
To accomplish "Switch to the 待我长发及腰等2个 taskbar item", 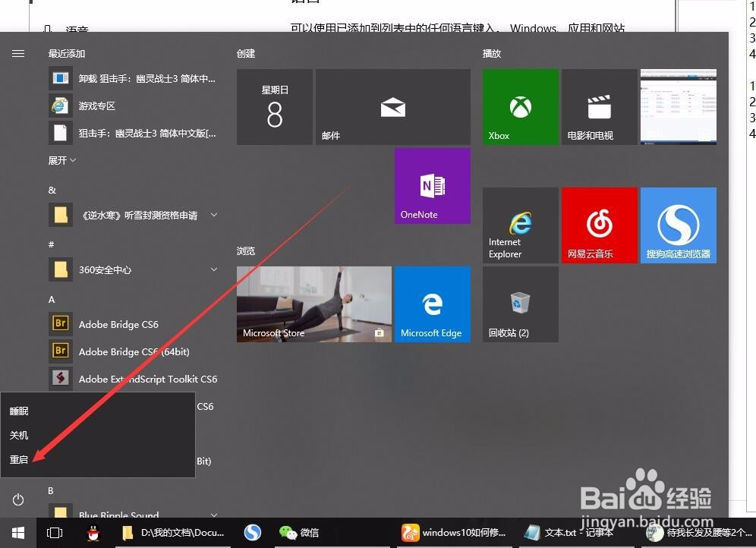I will pos(698,533).
